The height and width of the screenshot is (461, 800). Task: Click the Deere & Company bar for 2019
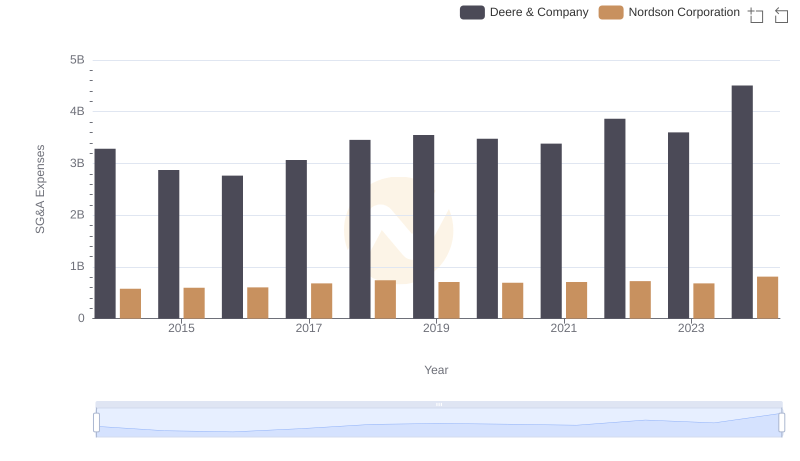[423, 227]
